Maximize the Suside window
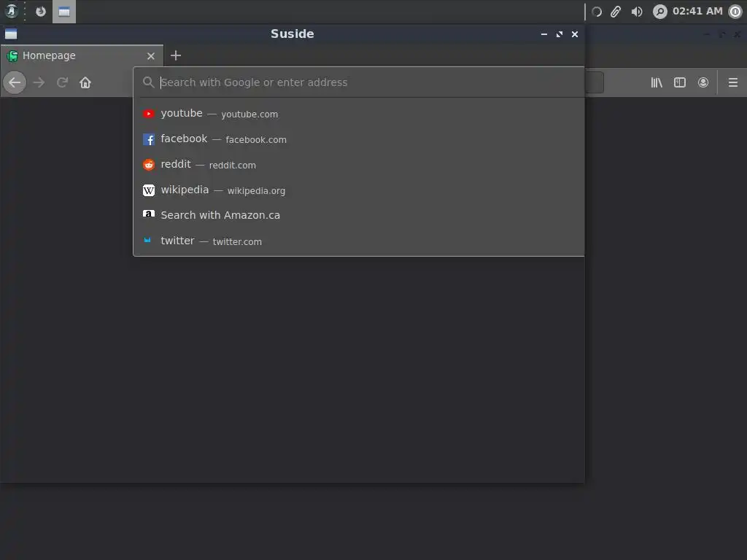This screenshot has height=560, width=747. (560, 34)
